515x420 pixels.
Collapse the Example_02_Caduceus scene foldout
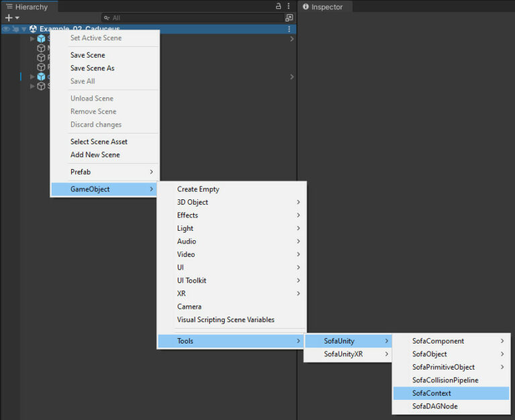(x=24, y=30)
